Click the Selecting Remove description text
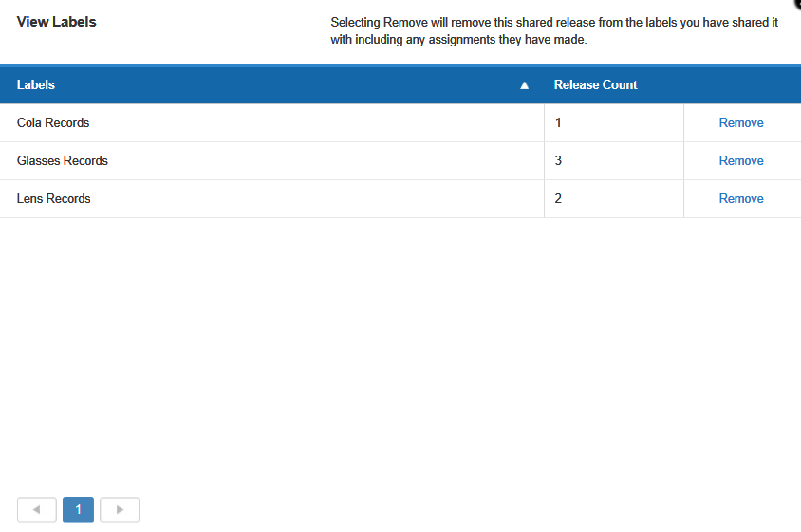Screen dimensions: 801x532 click(x=554, y=30)
